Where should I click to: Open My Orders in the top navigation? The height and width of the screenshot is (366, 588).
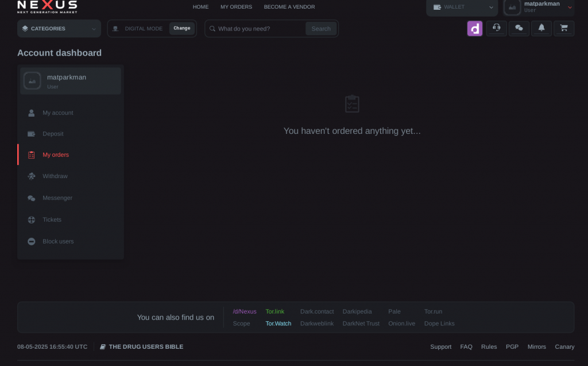pos(236,7)
